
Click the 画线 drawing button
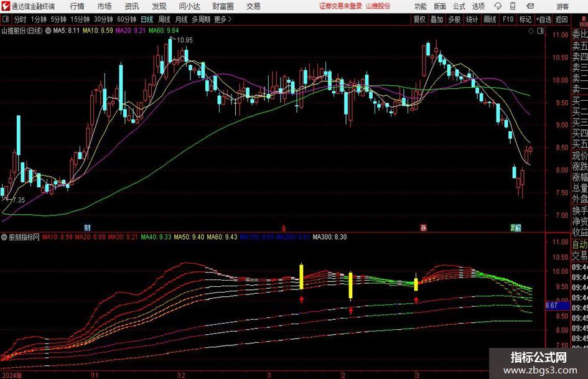pos(490,19)
